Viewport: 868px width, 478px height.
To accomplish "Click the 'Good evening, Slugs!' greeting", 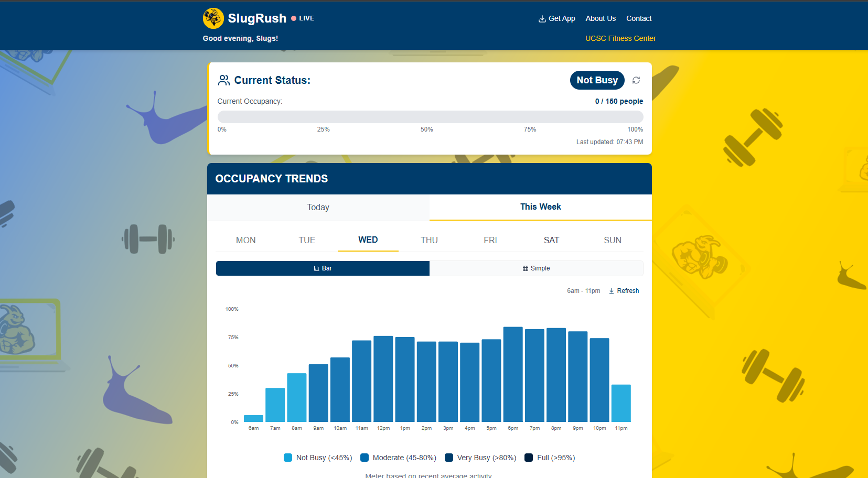I will tap(240, 38).
